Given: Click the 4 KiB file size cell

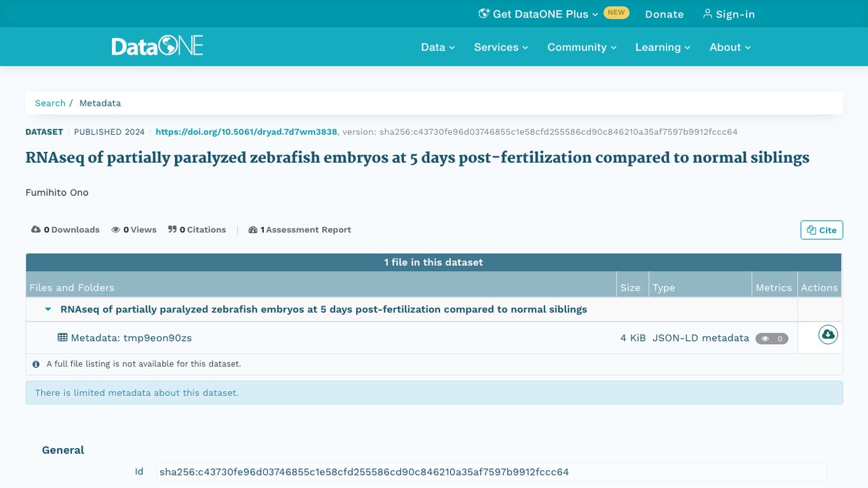Looking at the screenshot, I should click(x=633, y=338).
